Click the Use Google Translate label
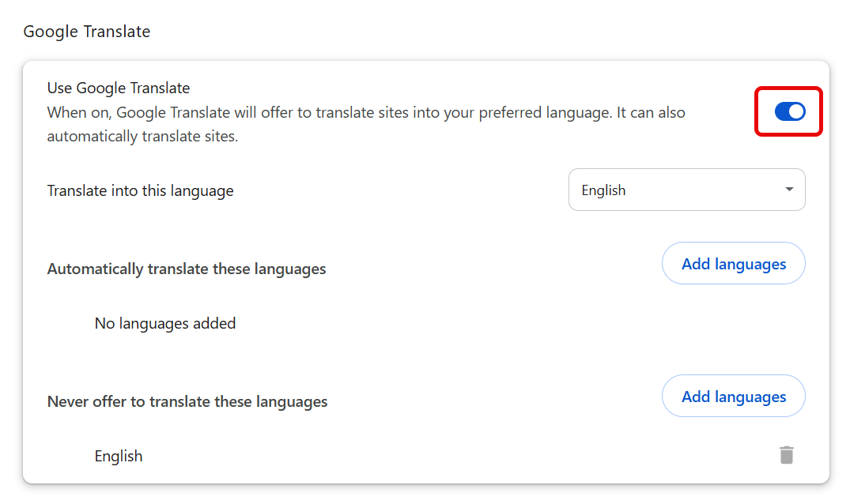 [118, 88]
